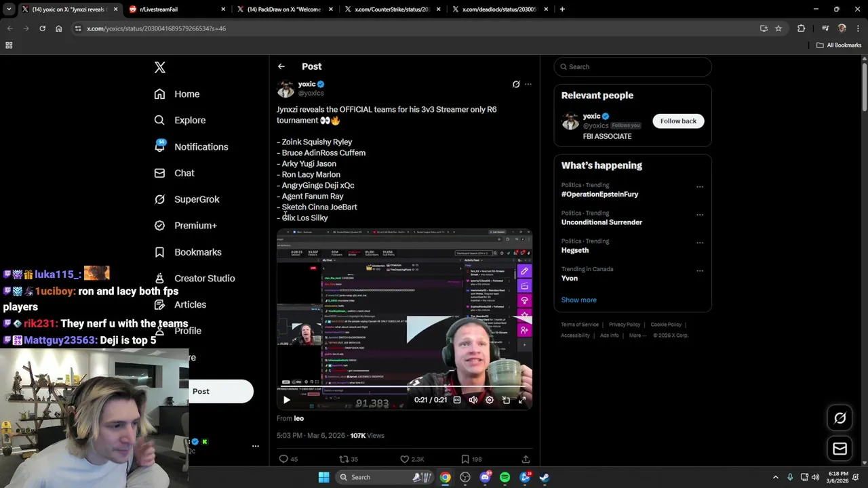Open Notifications with 14 badge
Screen dimensions: 868x488
[191, 146]
